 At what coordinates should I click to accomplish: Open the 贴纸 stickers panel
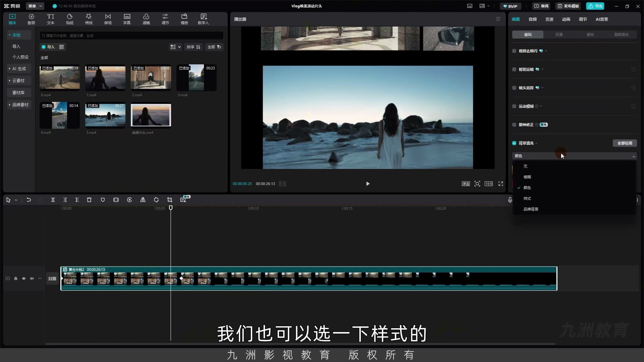pos(69,19)
